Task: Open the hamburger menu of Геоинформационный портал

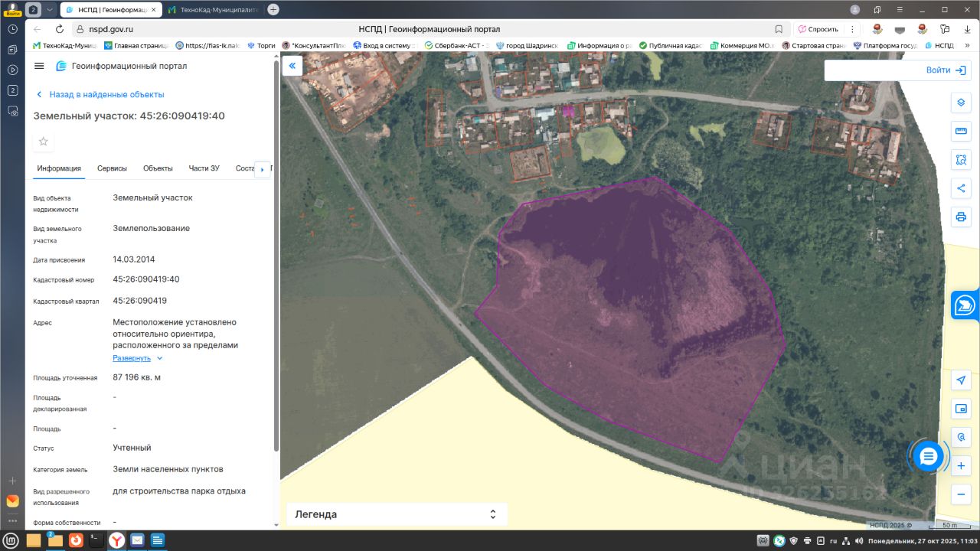Action: tap(39, 66)
